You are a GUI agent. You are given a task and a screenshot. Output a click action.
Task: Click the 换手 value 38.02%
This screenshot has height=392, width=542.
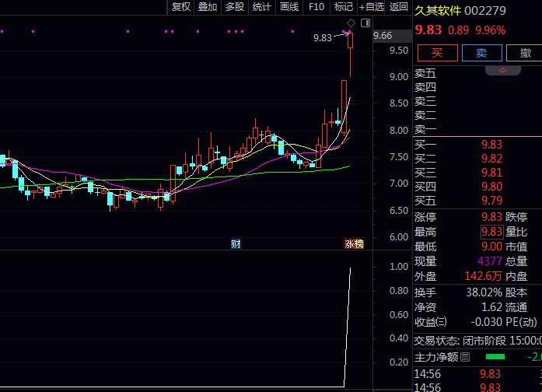coord(484,292)
